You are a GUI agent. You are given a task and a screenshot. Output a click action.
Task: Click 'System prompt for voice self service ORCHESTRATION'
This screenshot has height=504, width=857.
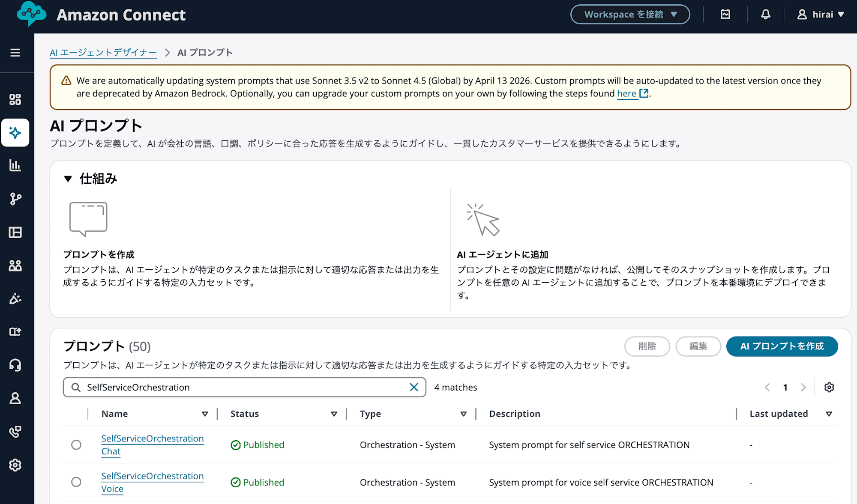601,482
